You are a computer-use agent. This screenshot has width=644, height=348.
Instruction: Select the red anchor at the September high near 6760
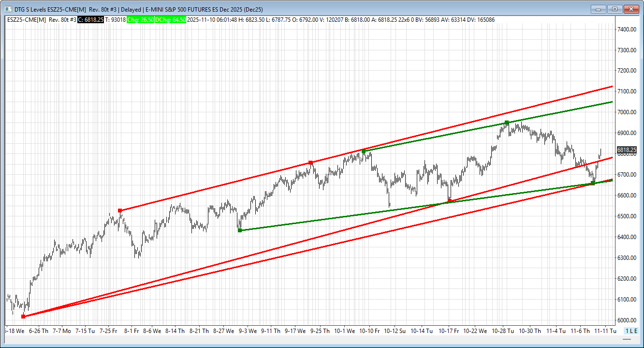pos(310,163)
